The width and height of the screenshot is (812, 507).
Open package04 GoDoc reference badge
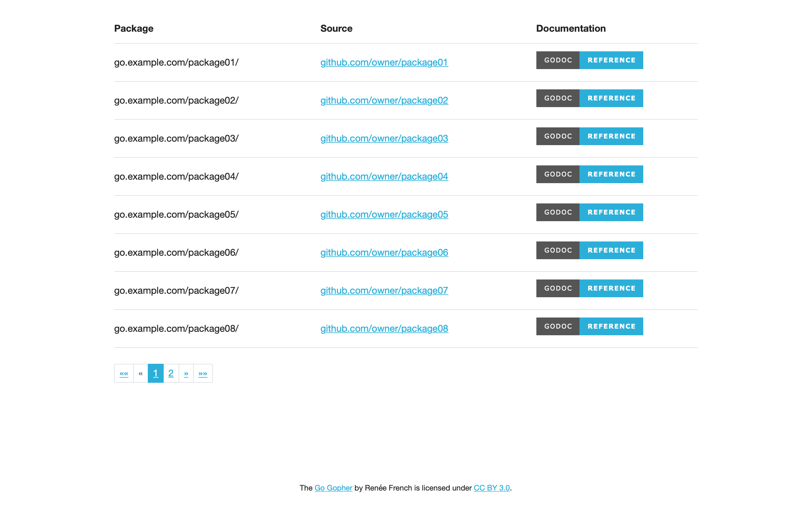point(589,174)
